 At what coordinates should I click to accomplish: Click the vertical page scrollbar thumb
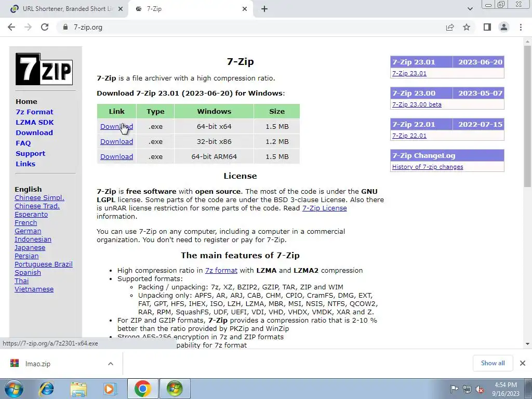point(527,116)
